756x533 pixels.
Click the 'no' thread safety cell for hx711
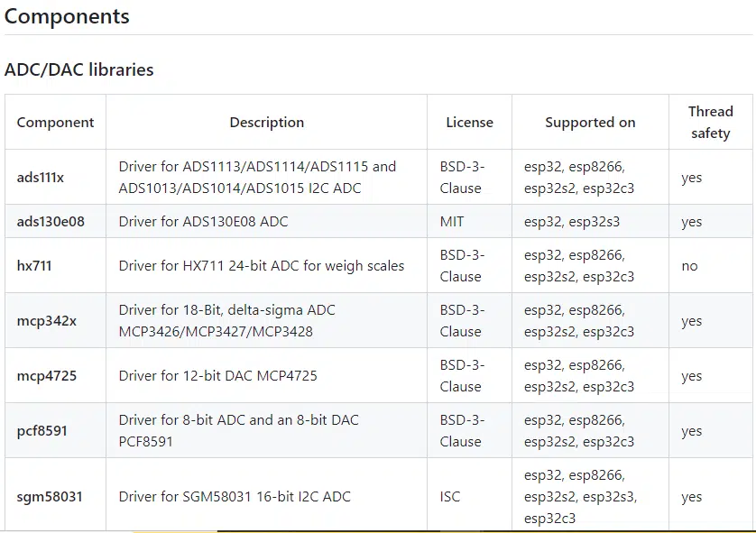tap(689, 266)
